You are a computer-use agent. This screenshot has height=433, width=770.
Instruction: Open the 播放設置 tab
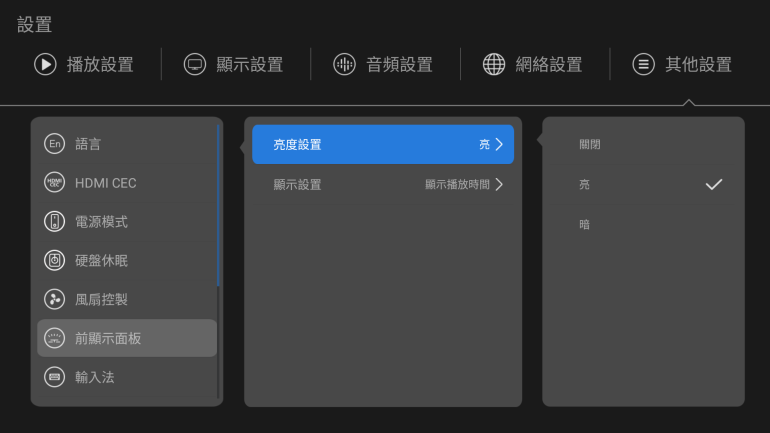click(x=84, y=64)
